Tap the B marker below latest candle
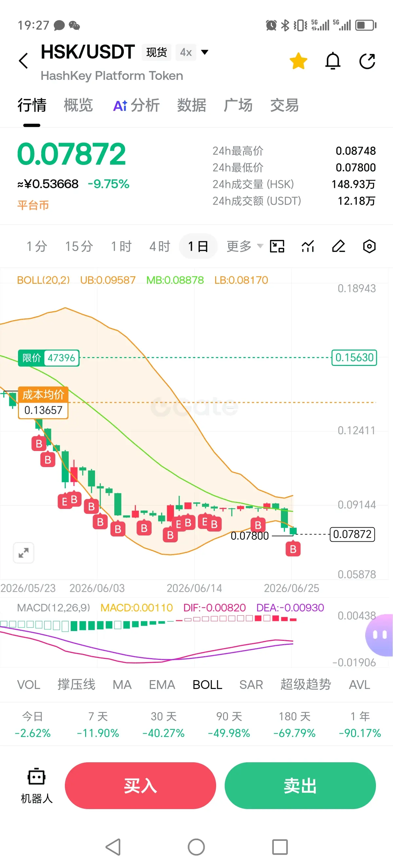 [293, 549]
